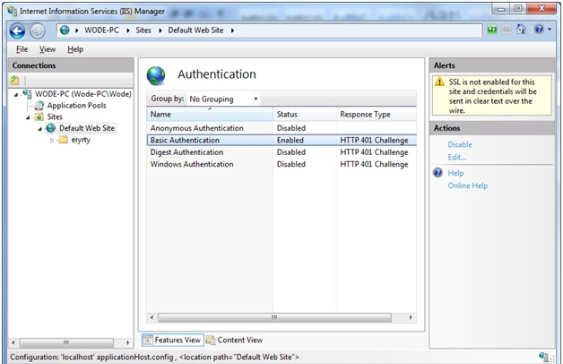
Task: Open Help from top toolbar question icon
Action: point(539,29)
